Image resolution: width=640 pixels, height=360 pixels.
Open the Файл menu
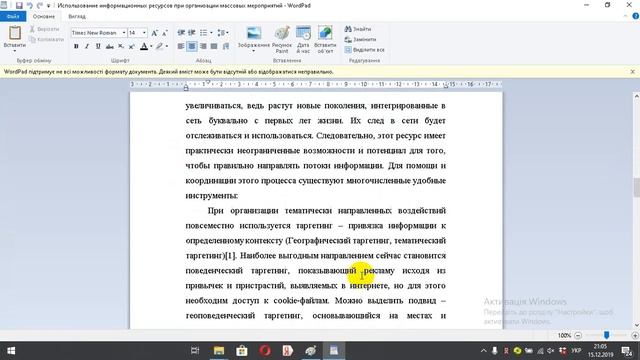click(13, 16)
